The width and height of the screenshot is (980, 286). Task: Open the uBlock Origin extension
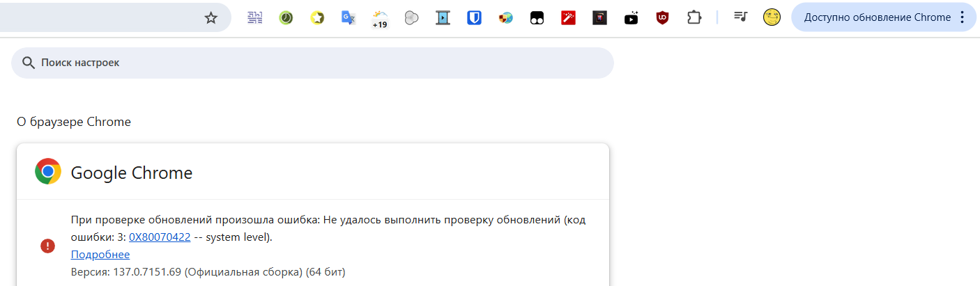coord(662,17)
